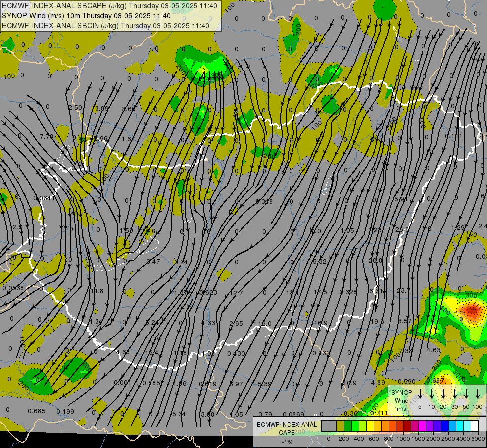This screenshot has height=448, width=487.
Task: Select the dark green swatch in CAPE legend
Action: (348, 426)
